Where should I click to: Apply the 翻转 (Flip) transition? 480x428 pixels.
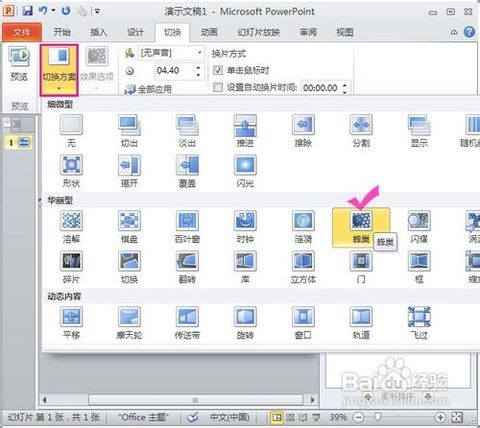click(x=187, y=267)
